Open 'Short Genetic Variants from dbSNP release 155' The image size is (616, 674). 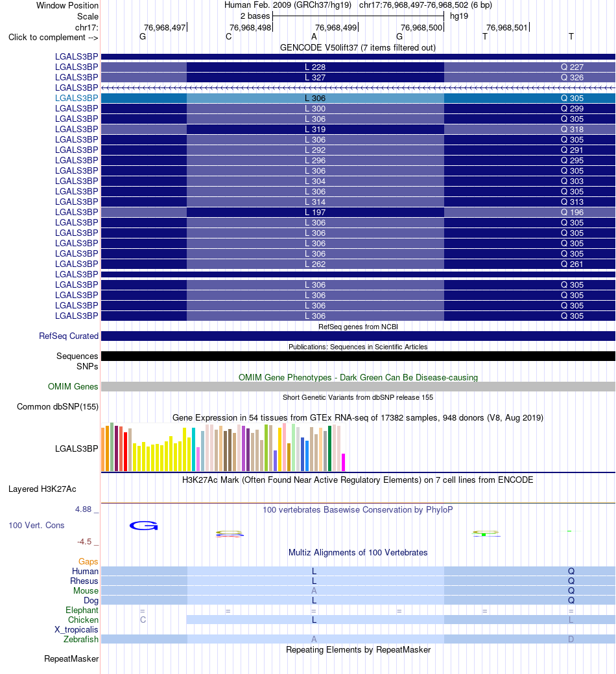coord(358,398)
